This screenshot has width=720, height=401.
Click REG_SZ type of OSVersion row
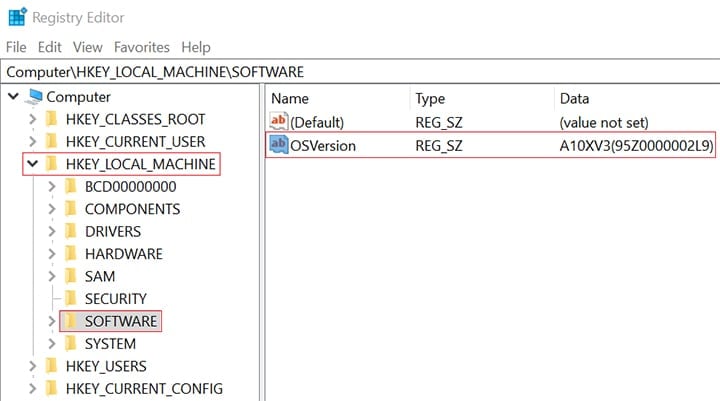tap(439, 146)
